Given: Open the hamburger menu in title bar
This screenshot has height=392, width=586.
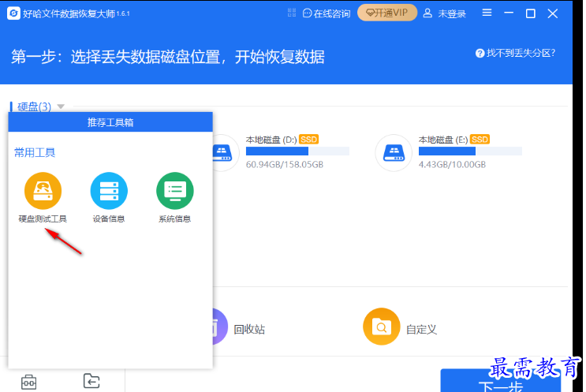Looking at the screenshot, I should [487, 13].
